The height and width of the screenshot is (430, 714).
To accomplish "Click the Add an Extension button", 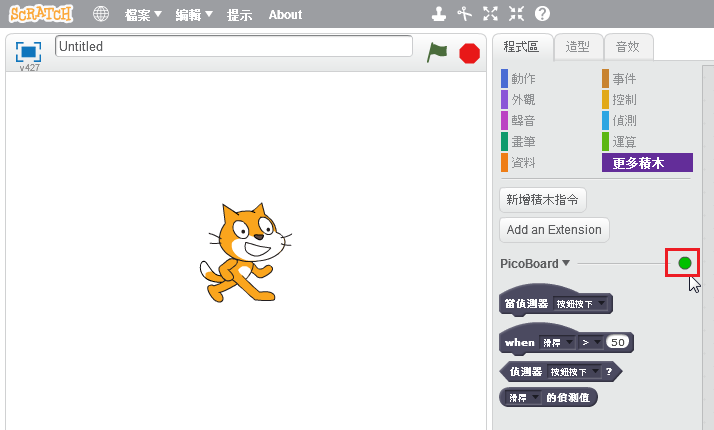I will (x=554, y=230).
